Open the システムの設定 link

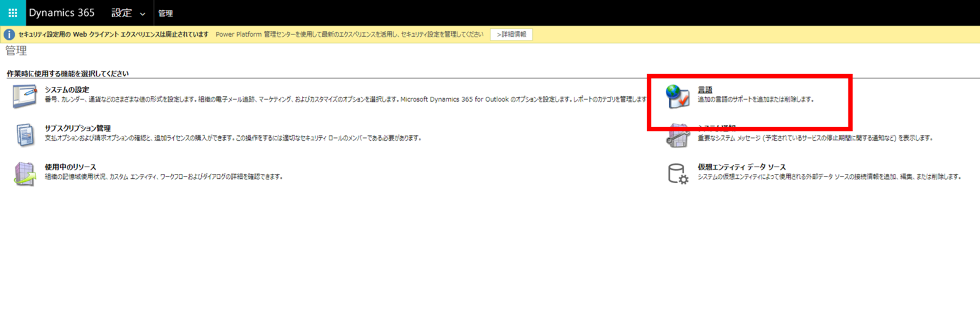pos(67,89)
